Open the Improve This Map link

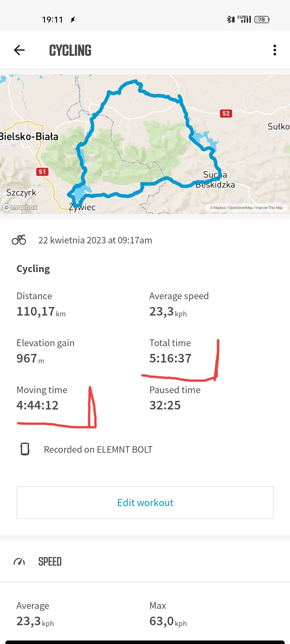269,208
